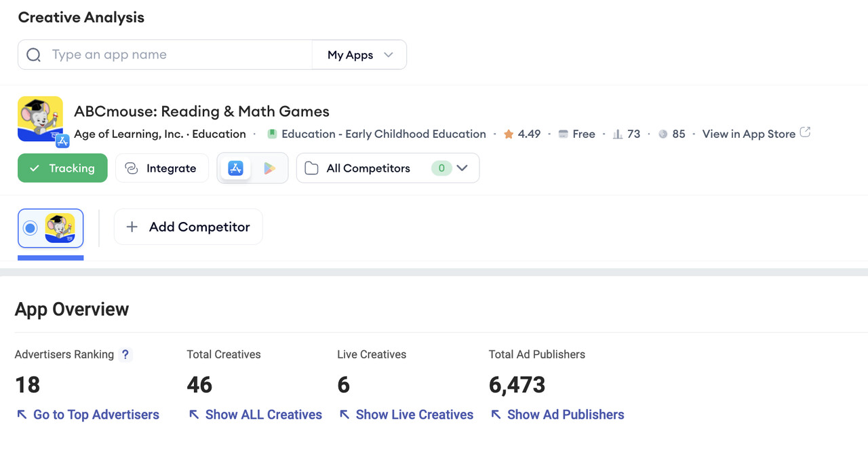Select the Google Play platform icon
This screenshot has width=868, height=469.
pos(269,168)
